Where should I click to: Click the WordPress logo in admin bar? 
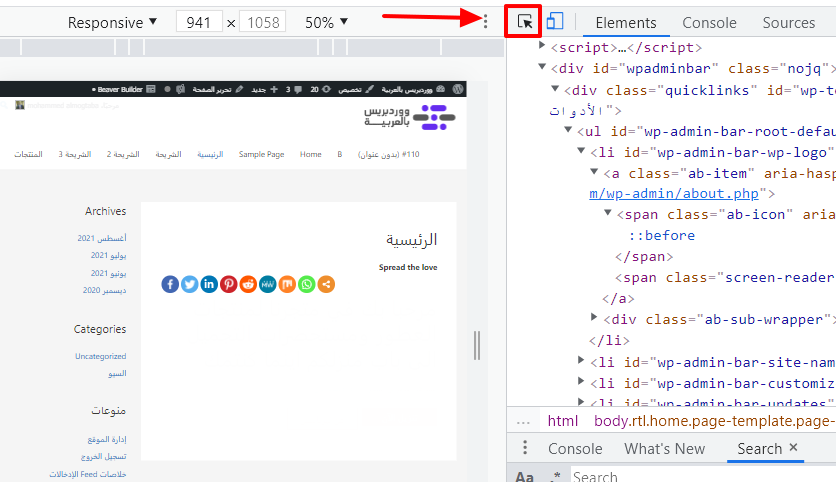click(458, 89)
